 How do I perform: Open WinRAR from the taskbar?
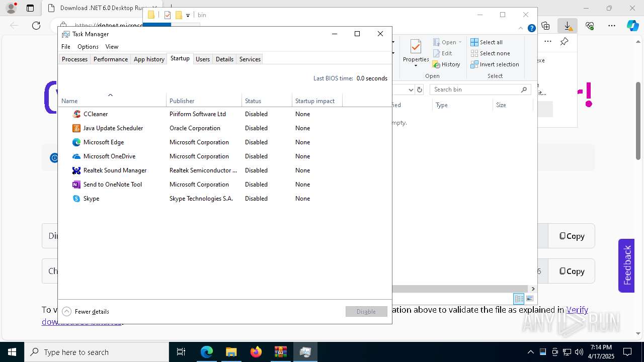[280, 352]
